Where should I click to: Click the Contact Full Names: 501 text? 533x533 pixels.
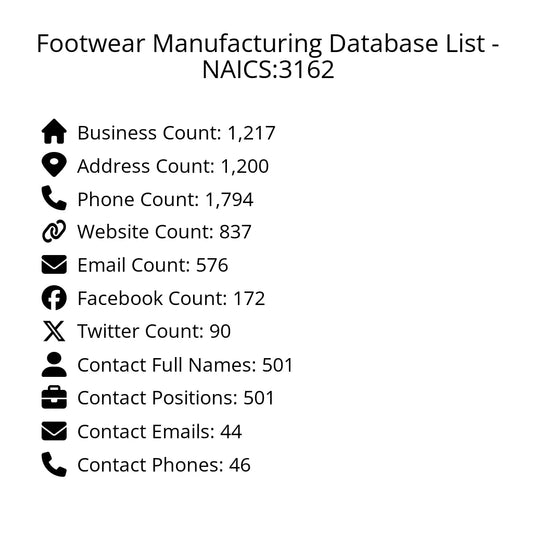[185, 365]
